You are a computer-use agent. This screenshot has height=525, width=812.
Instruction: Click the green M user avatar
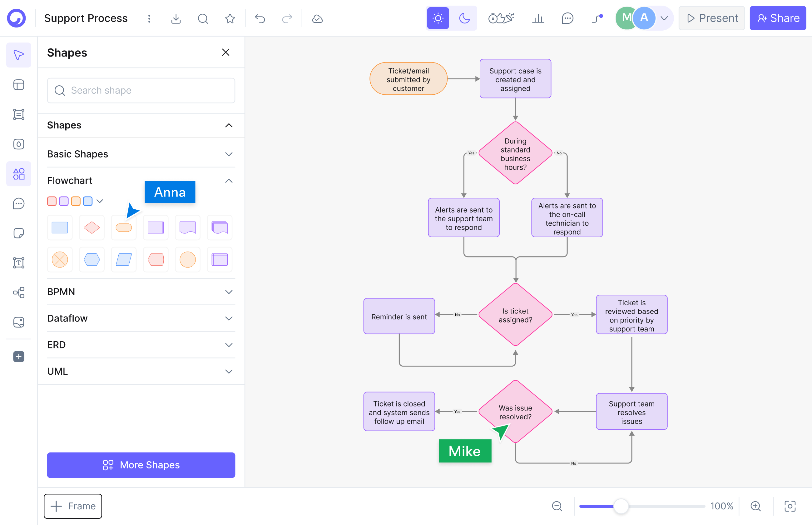(x=626, y=18)
